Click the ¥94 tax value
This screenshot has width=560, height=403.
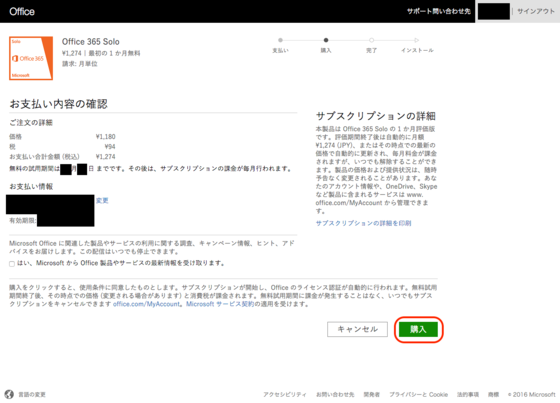tap(110, 146)
